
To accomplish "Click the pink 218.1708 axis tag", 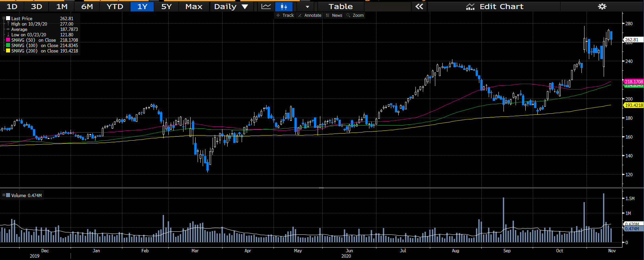I will point(634,82).
